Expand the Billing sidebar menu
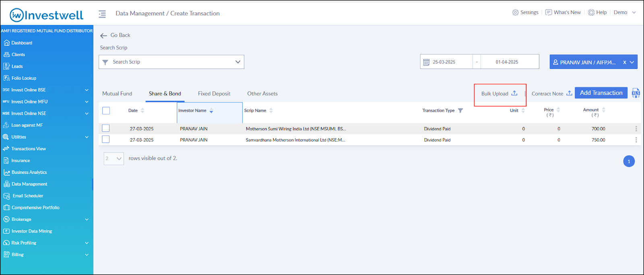This screenshot has width=644, height=275. coord(87,255)
